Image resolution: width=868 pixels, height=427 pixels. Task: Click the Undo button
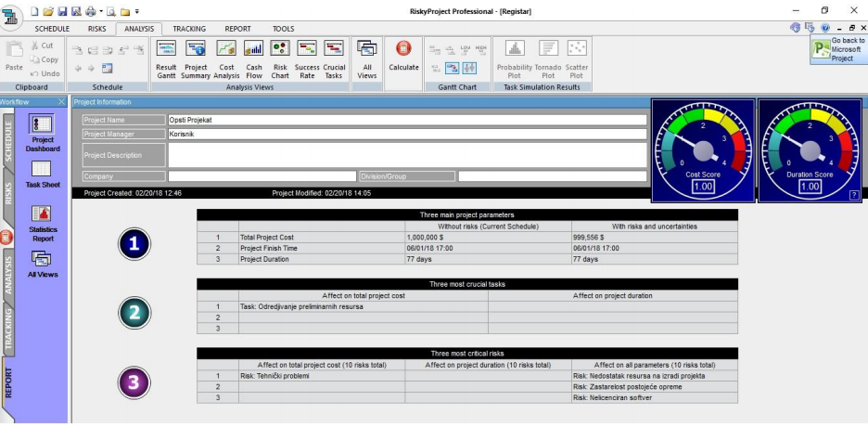click(x=45, y=73)
